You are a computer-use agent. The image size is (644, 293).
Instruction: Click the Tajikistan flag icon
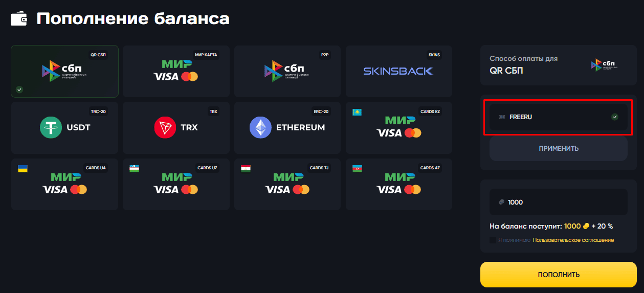(246, 168)
